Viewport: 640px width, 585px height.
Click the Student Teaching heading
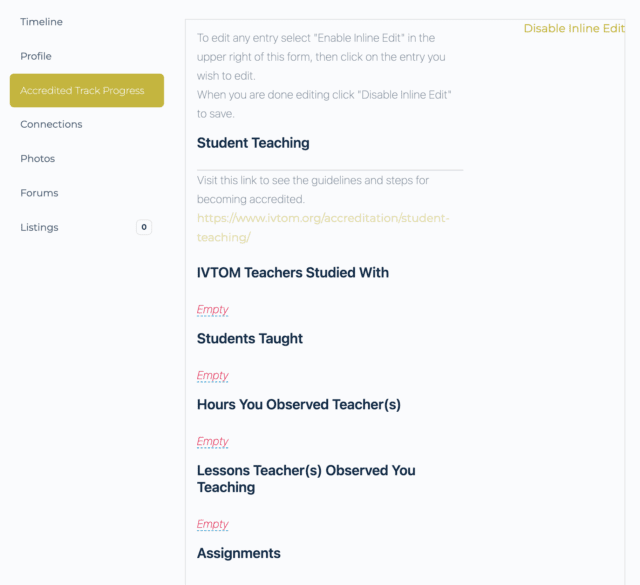[x=253, y=143]
